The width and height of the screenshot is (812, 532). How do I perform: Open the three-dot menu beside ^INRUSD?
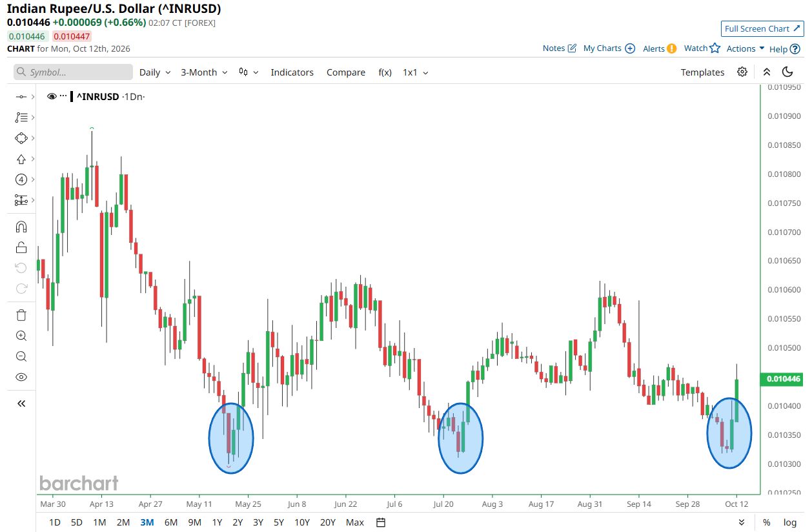(x=63, y=96)
